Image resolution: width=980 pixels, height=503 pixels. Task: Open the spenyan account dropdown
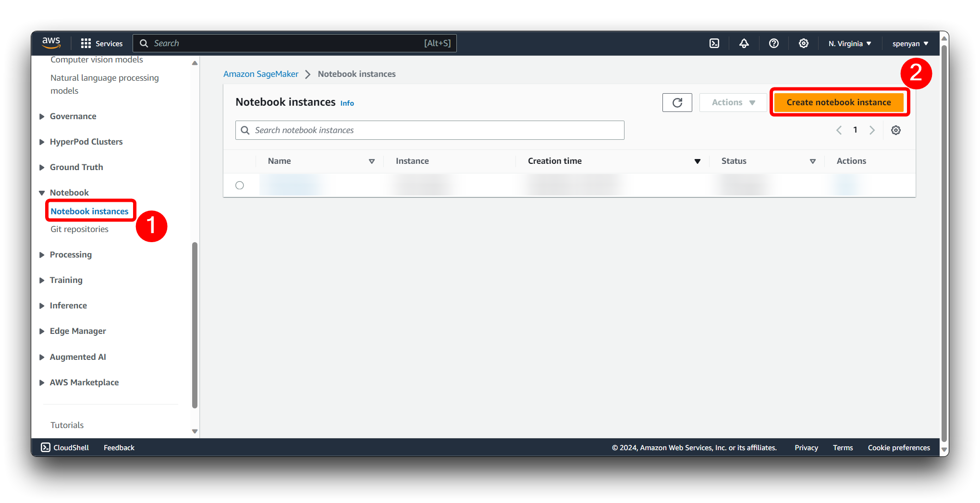coord(910,43)
